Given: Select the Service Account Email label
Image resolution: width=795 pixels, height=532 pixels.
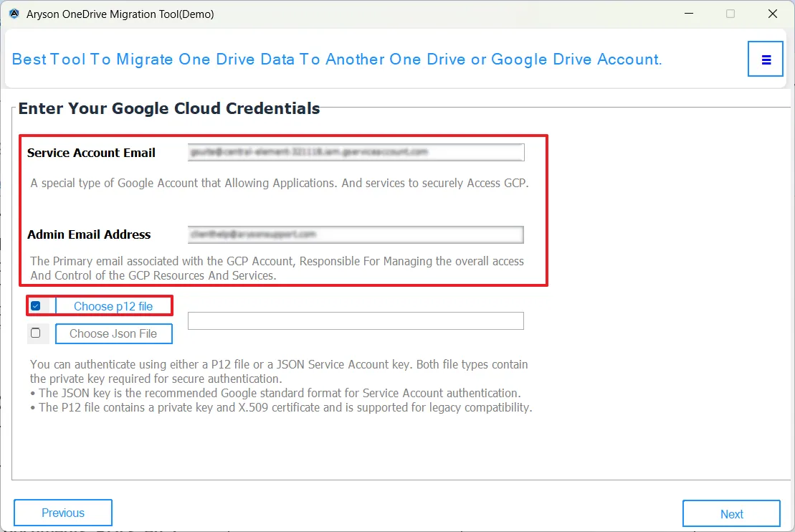Looking at the screenshot, I should click(x=91, y=153).
